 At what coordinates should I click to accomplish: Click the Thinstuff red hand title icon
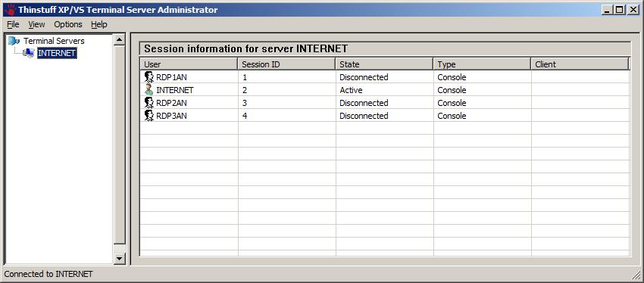[x=10, y=9]
